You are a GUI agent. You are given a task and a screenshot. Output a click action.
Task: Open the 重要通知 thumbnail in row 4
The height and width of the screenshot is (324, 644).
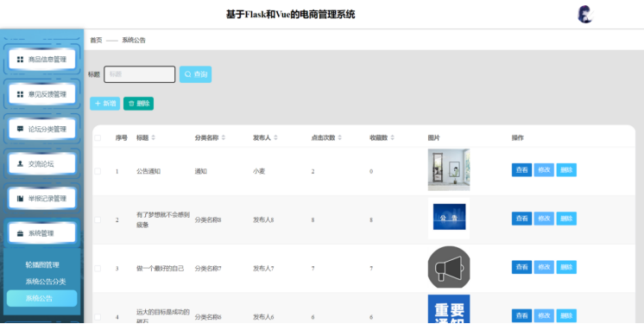point(449,308)
